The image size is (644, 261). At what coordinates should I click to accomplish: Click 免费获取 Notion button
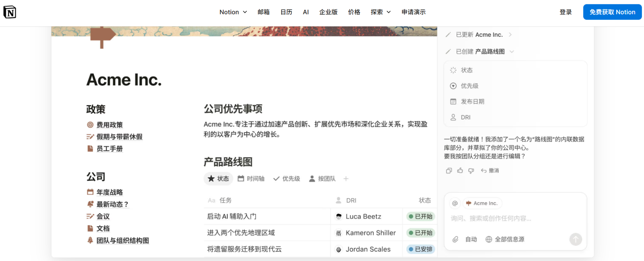612,12
